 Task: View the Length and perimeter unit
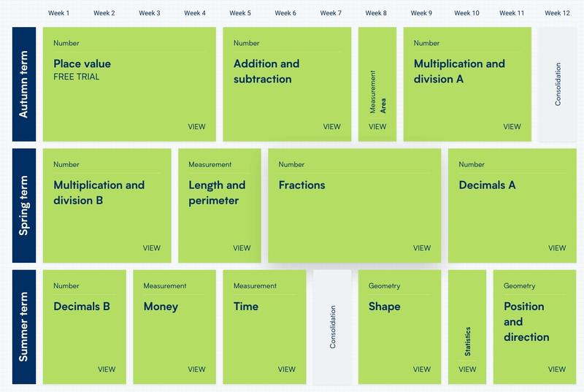coord(242,248)
